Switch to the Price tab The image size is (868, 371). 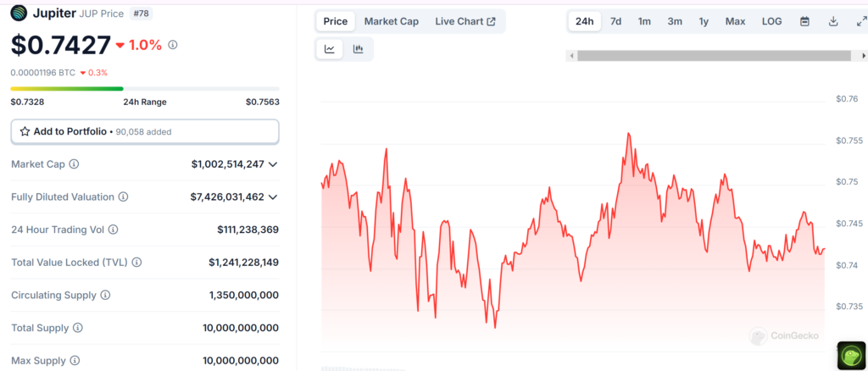(x=336, y=21)
